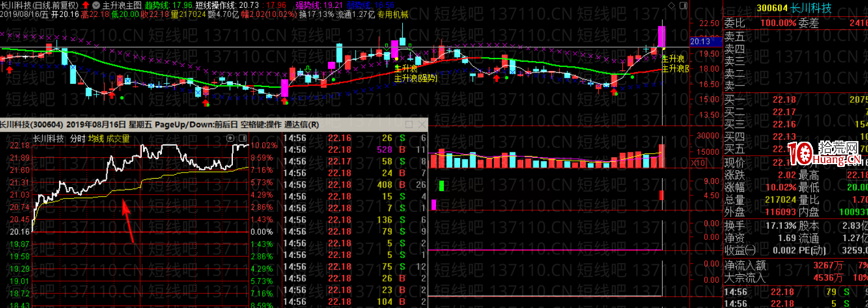Select the 14:56 trade with volume 104
Image resolution: width=868 pixels, height=308 pixels.
(355, 302)
